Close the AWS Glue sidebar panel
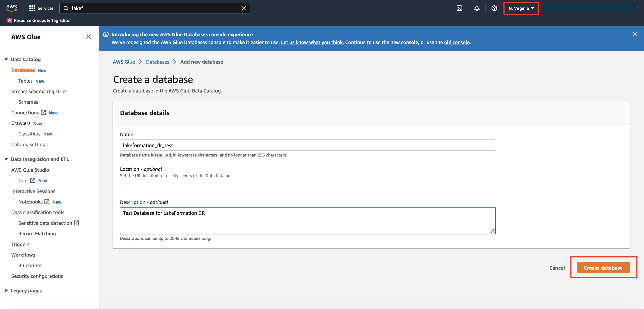644x309 pixels. [89, 37]
